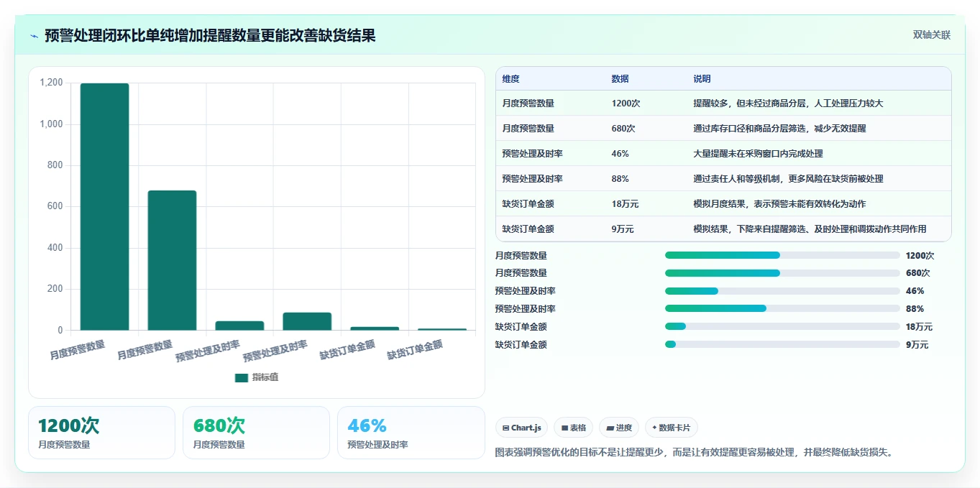Click the progress bar labeled 680次
This screenshot has height=488, width=980.
pyautogui.click(x=782, y=273)
